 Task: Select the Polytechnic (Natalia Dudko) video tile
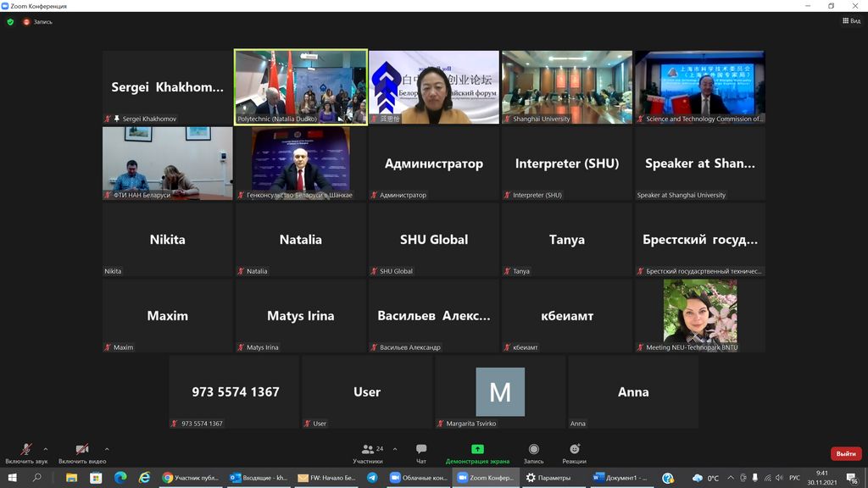(301, 87)
